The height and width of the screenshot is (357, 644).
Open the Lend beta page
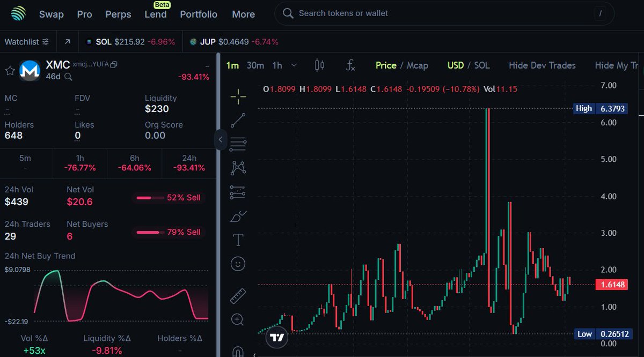(x=156, y=14)
